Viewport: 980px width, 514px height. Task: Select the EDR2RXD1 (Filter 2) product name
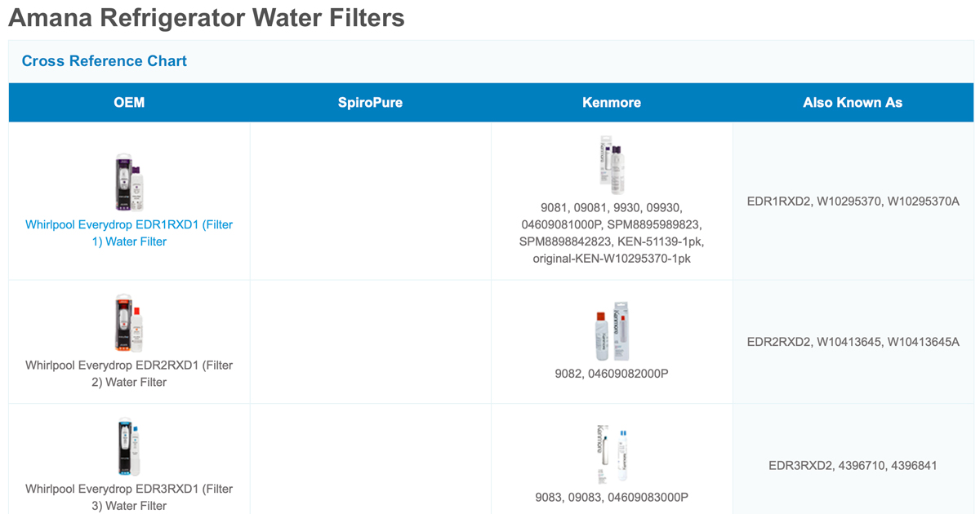[x=128, y=373]
